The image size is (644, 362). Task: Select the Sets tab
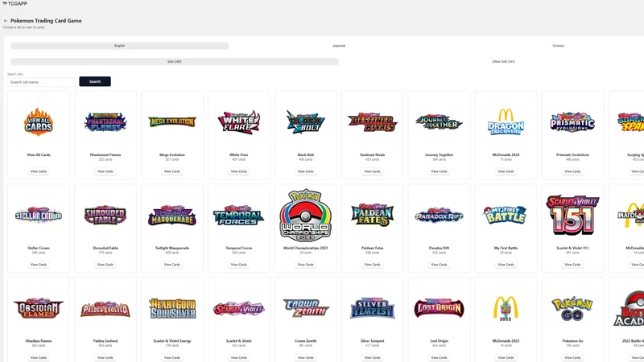[x=174, y=62]
